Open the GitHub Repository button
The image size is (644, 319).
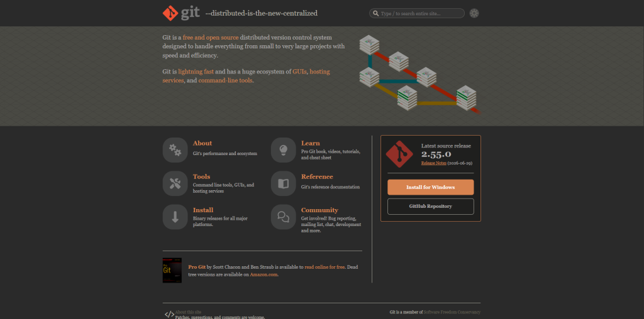coord(430,206)
